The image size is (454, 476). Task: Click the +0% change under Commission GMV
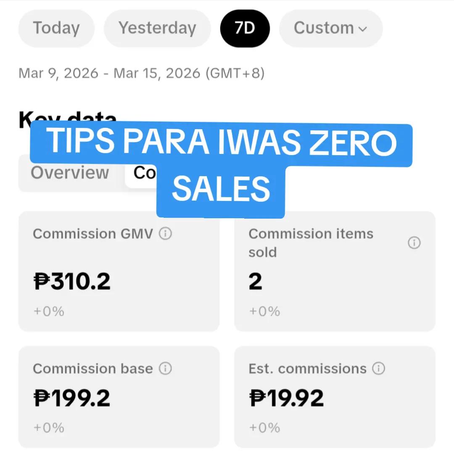point(49,312)
